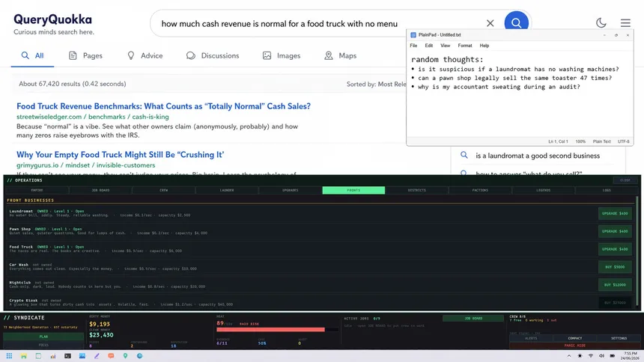Show hidden tray icons chevron

pos(569,356)
